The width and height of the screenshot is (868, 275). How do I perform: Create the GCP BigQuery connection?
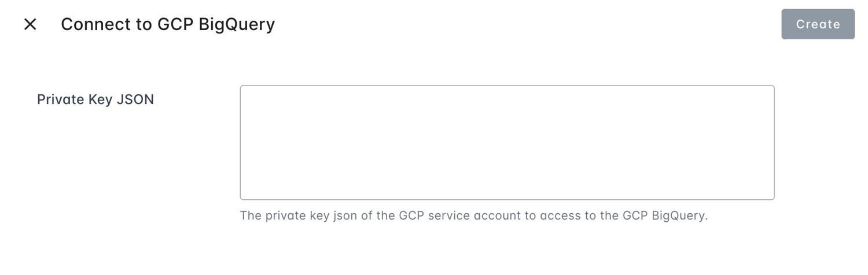coord(818,24)
